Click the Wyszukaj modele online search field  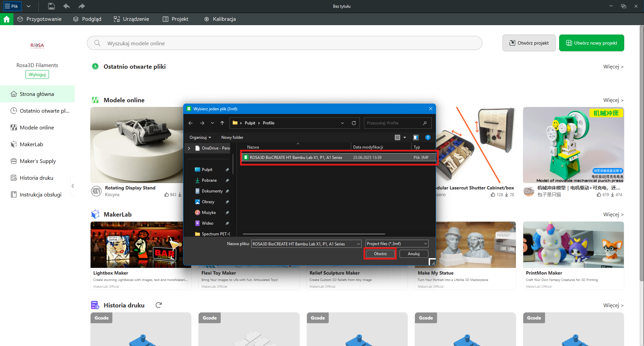click(x=284, y=43)
